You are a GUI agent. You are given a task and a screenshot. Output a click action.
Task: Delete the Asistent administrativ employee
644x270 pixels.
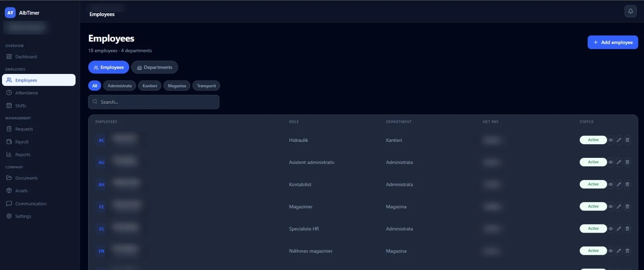pos(627,162)
